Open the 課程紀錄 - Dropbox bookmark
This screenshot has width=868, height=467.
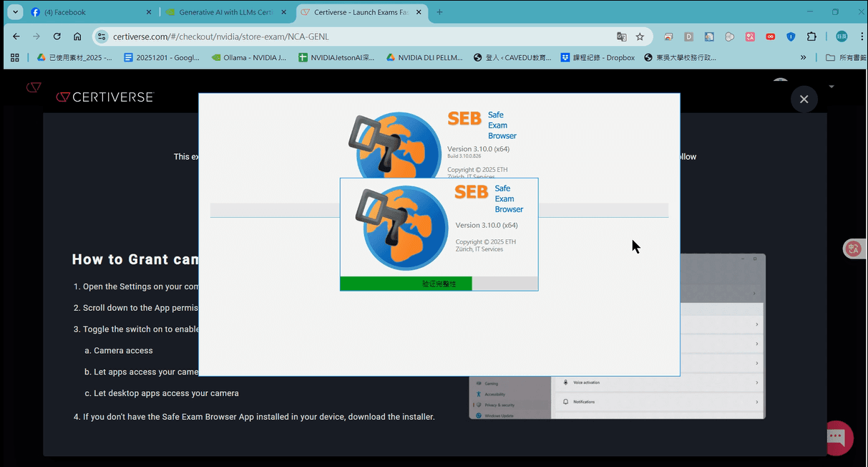[x=598, y=57]
